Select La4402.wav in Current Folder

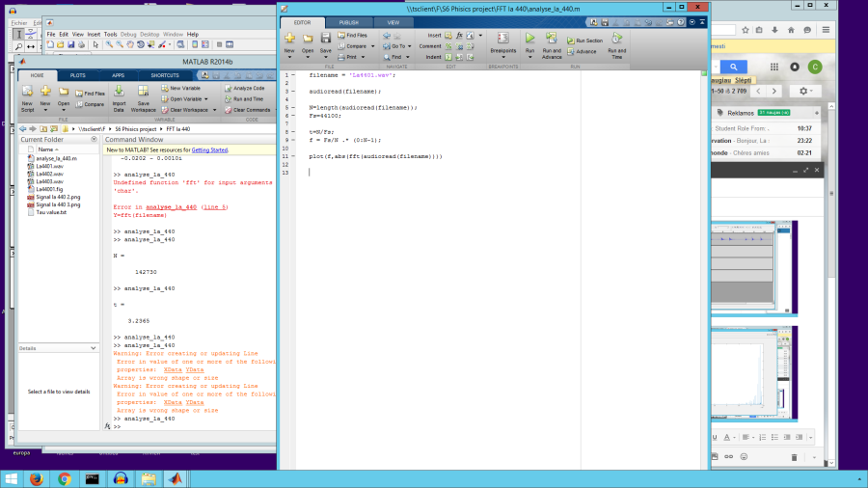(x=49, y=174)
